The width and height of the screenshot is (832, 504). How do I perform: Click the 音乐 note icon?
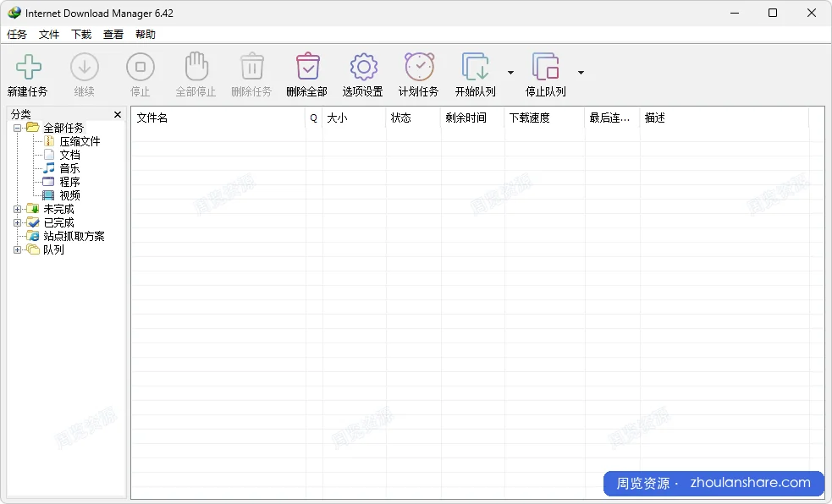click(x=49, y=168)
